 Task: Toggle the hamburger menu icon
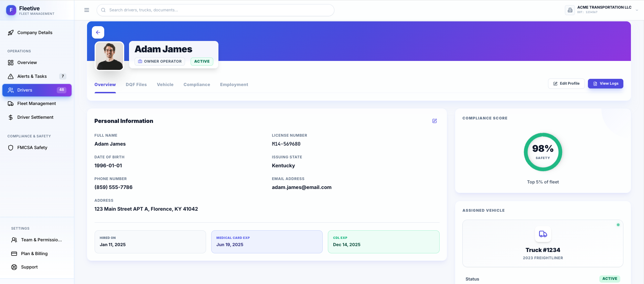87,10
